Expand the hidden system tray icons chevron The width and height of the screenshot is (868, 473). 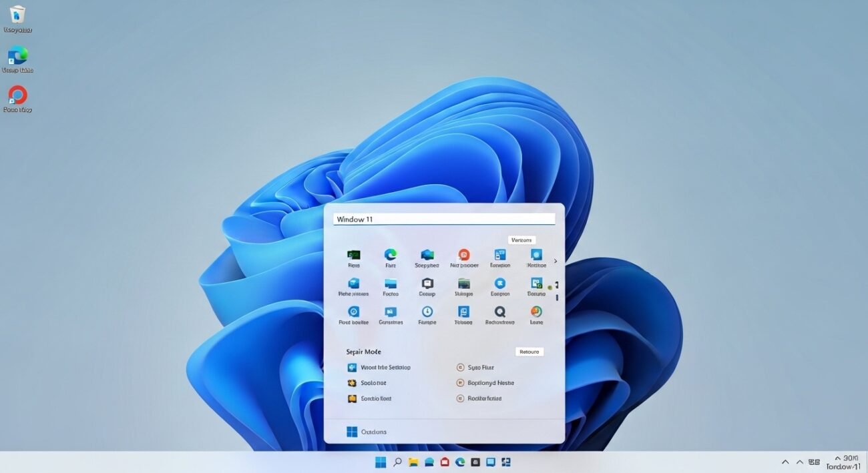coord(785,462)
